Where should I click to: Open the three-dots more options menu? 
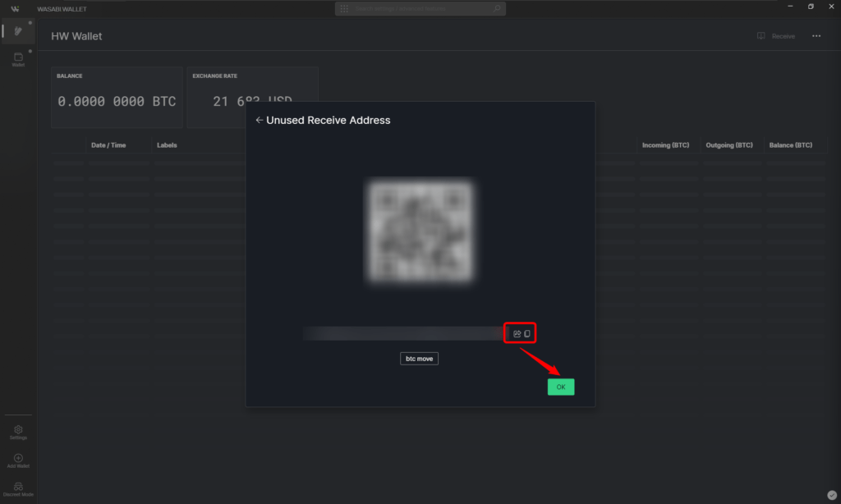[x=816, y=36]
